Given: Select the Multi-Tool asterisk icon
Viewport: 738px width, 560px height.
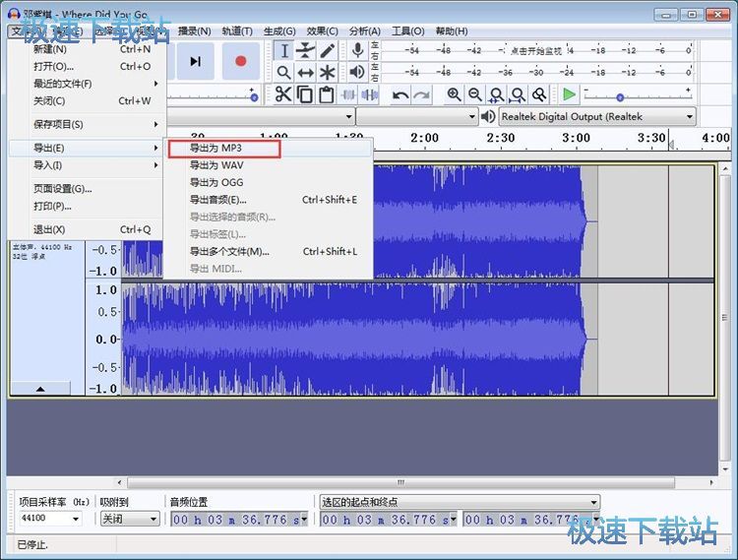Looking at the screenshot, I should click(x=328, y=72).
